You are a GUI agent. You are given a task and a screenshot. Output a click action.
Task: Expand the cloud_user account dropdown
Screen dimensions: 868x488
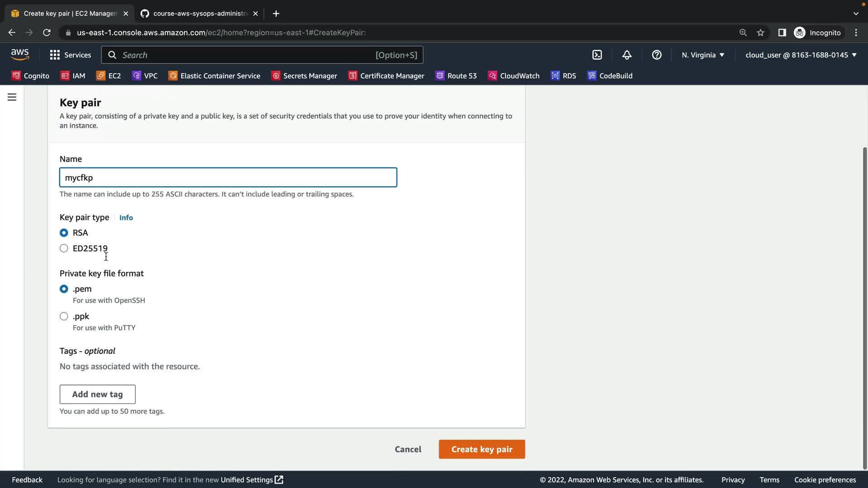(x=801, y=55)
